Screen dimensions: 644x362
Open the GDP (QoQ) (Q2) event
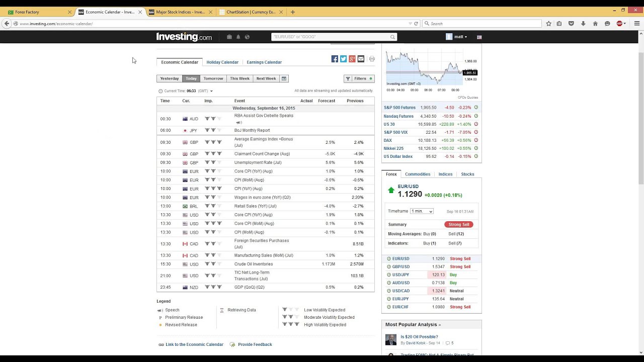click(249, 288)
